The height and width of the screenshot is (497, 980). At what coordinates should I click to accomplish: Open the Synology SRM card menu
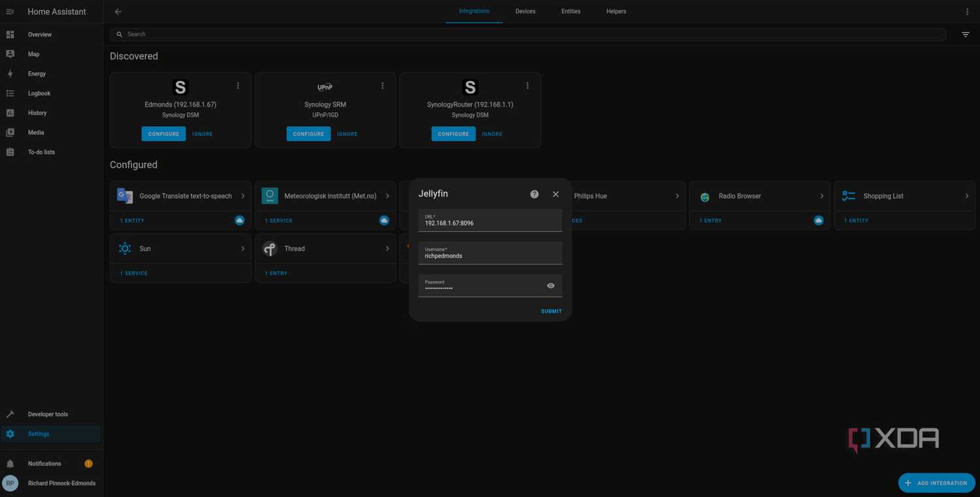(x=383, y=86)
